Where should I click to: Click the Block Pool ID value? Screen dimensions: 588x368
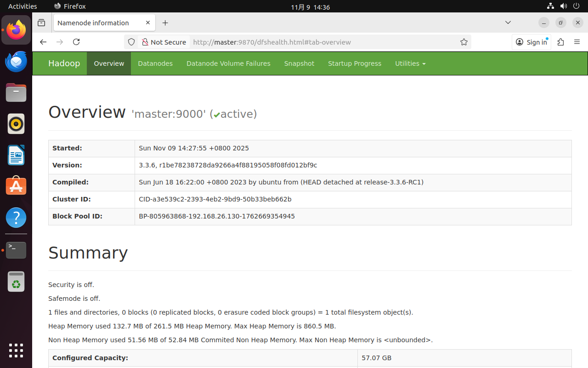click(217, 216)
